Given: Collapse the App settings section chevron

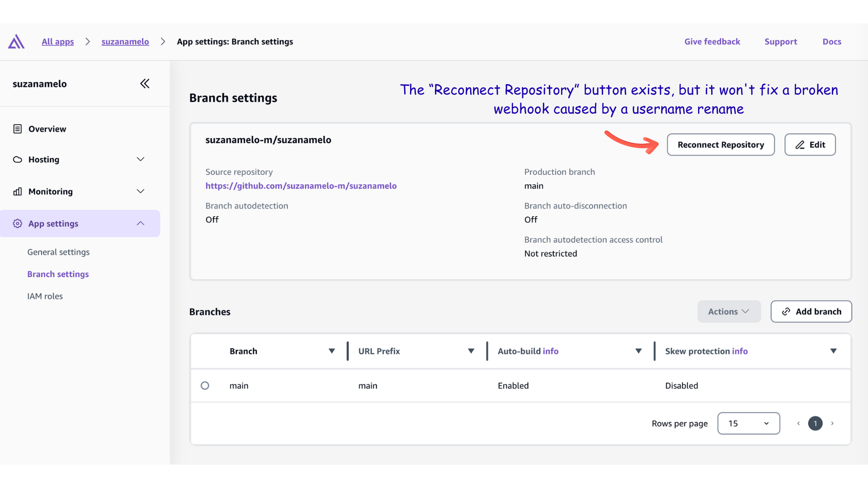Looking at the screenshot, I should [141, 224].
